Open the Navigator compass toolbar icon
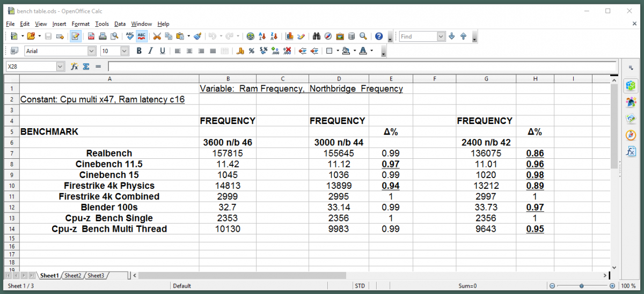 tap(328, 36)
